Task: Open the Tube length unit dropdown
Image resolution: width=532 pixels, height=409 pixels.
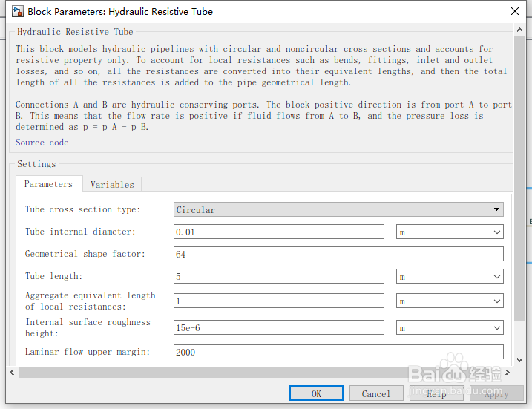Action: [450, 276]
